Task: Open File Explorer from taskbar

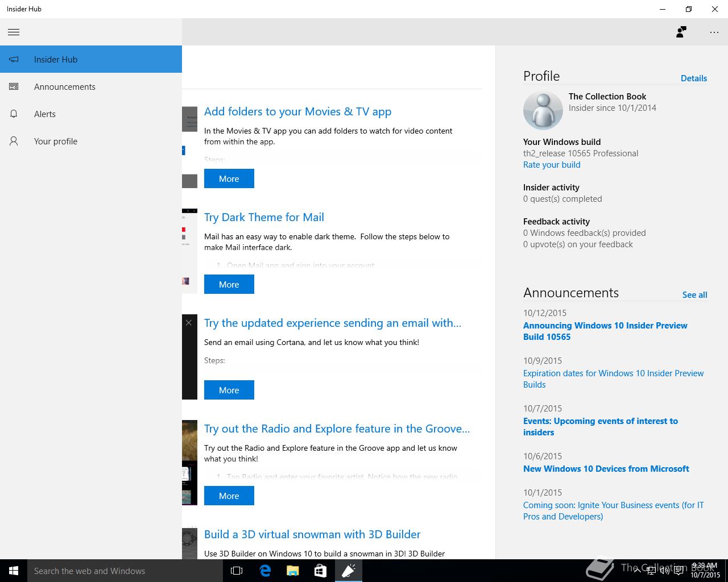Action: click(x=292, y=571)
